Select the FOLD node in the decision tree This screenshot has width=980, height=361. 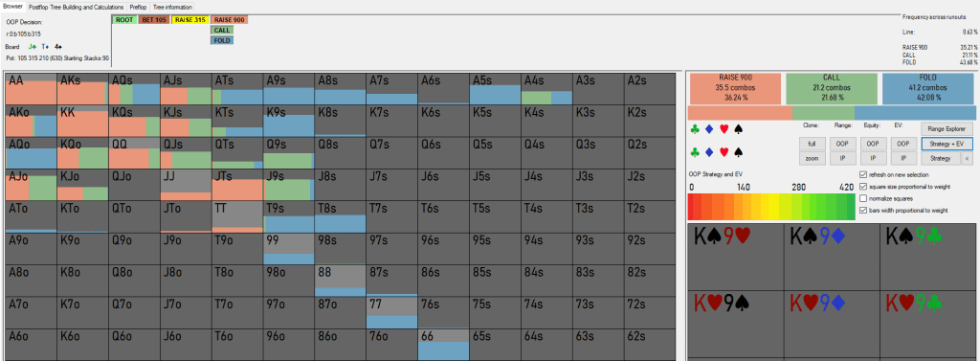point(222,40)
